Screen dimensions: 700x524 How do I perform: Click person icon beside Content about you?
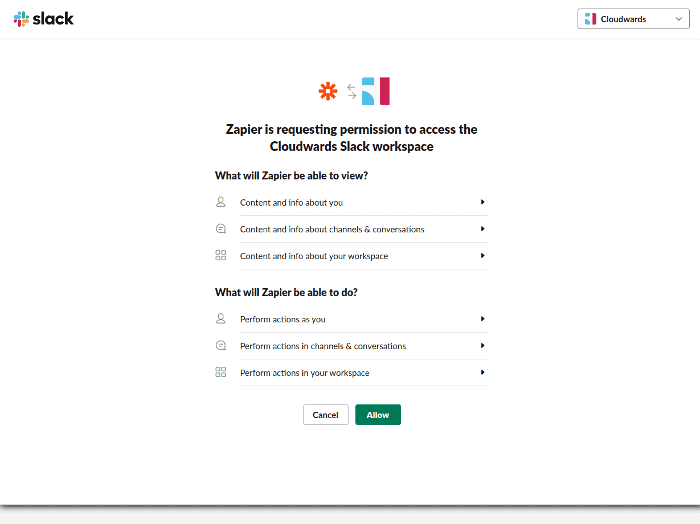221,202
